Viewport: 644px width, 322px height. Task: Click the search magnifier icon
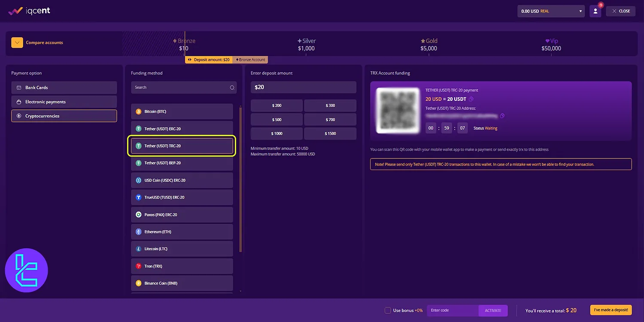232,88
